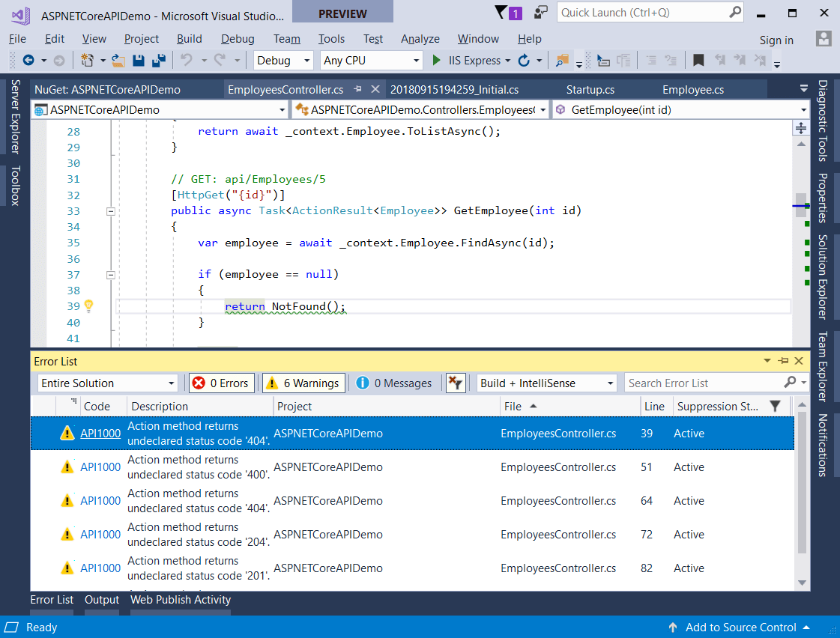Click the feedback icon beside Quick Launch

[x=541, y=12]
